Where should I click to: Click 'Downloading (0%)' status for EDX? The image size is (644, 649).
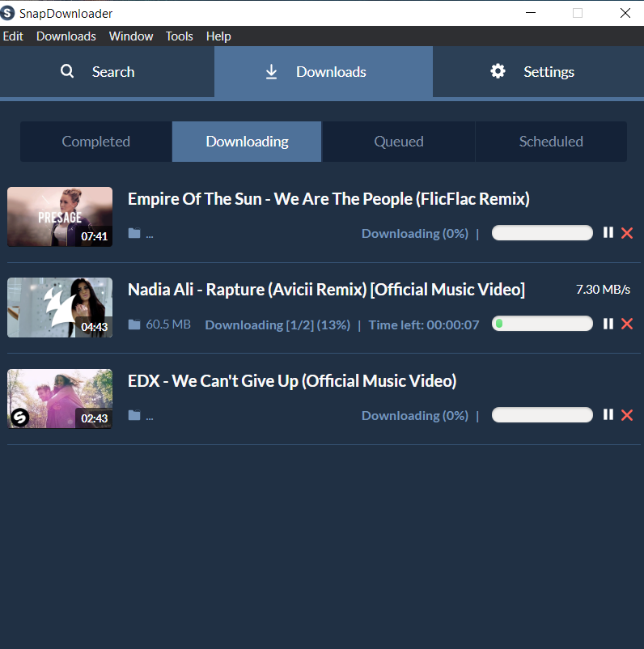[415, 416]
